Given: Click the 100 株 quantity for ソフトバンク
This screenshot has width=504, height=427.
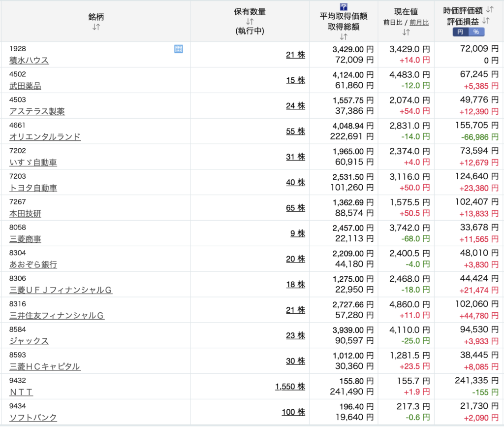Looking at the screenshot, I should tap(293, 412).
